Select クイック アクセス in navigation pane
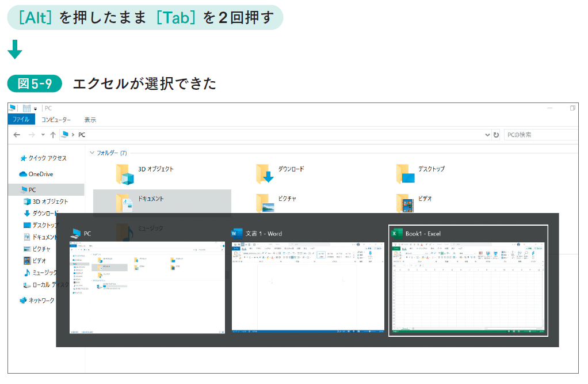The width and height of the screenshot is (588, 384). pos(44,158)
